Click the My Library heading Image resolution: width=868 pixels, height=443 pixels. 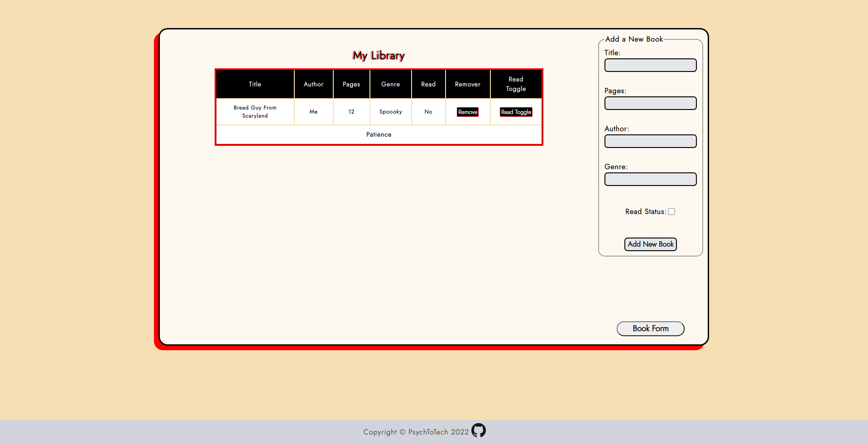[379, 55]
